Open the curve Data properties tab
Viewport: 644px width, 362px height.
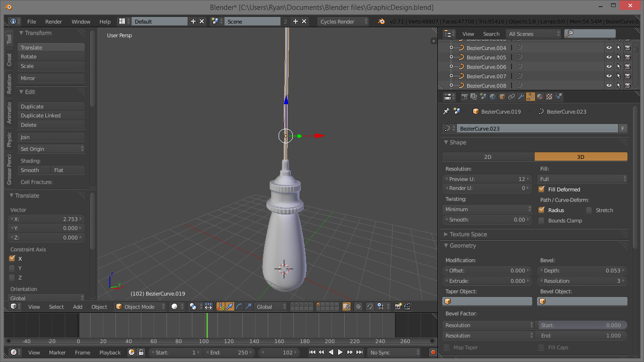[530, 97]
